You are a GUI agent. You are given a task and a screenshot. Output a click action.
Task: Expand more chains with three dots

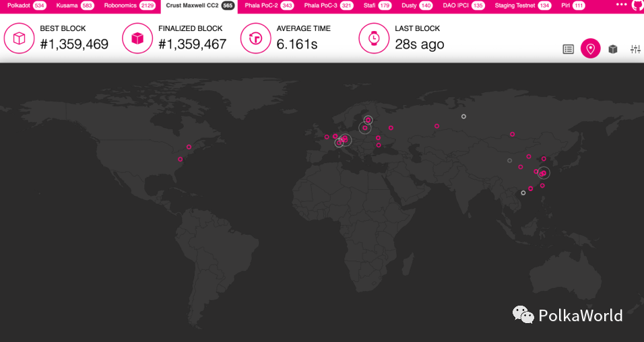coord(621,4)
